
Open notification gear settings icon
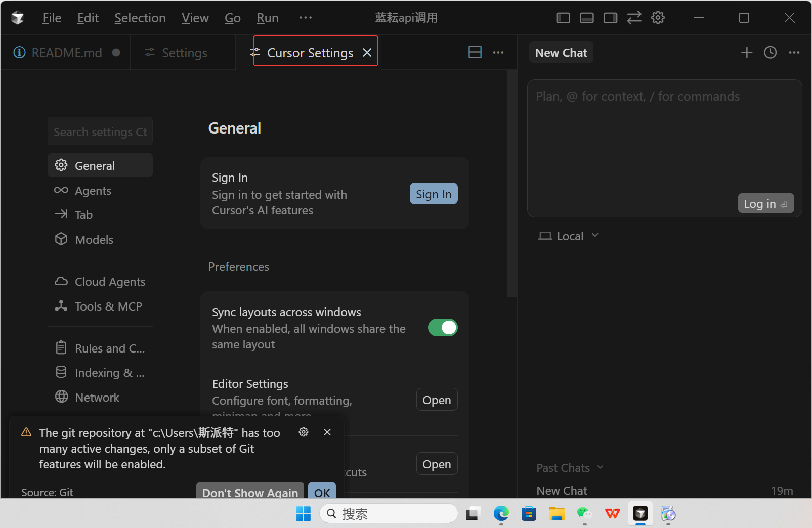tap(304, 432)
